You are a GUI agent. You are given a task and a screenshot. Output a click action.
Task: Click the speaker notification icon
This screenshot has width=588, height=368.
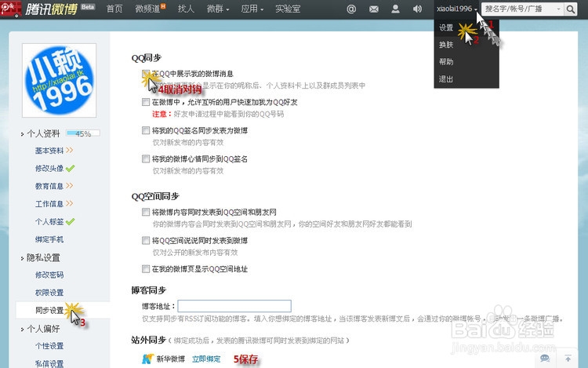pyautogui.click(x=417, y=9)
